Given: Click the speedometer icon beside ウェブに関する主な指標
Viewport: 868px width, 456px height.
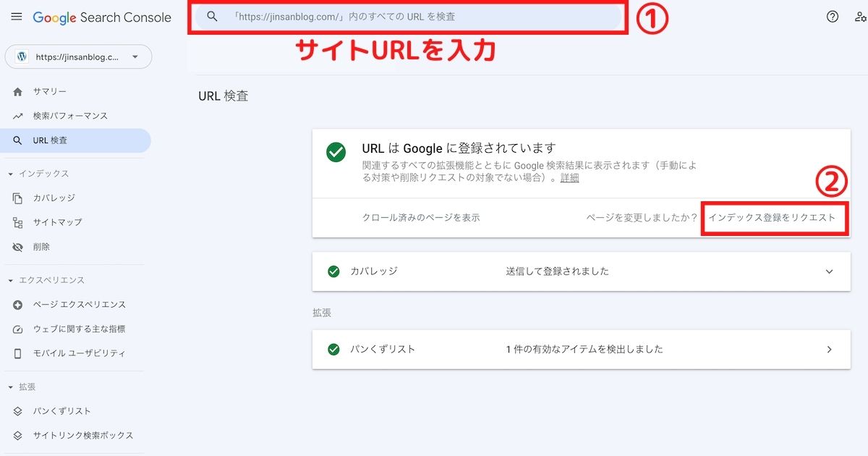Looking at the screenshot, I should point(18,329).
